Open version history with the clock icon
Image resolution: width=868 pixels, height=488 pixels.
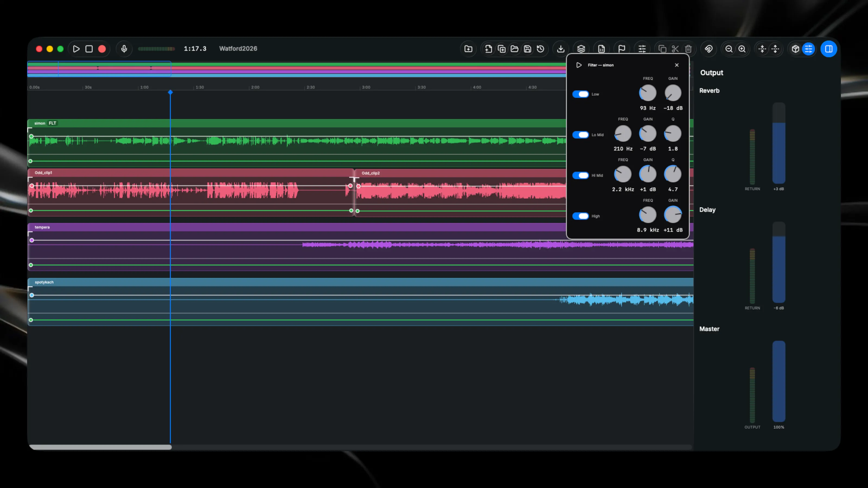541,49
